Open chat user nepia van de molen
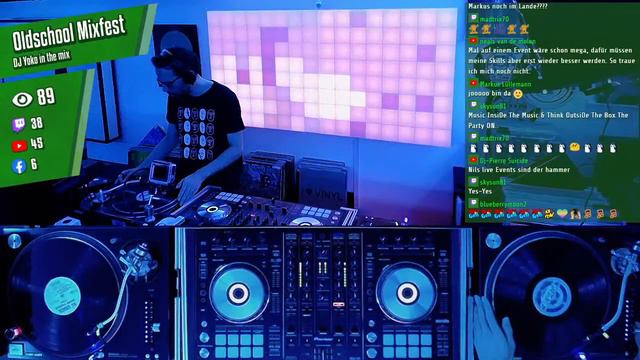The width and height of the screenshot is (640, 360). (508, 41)
